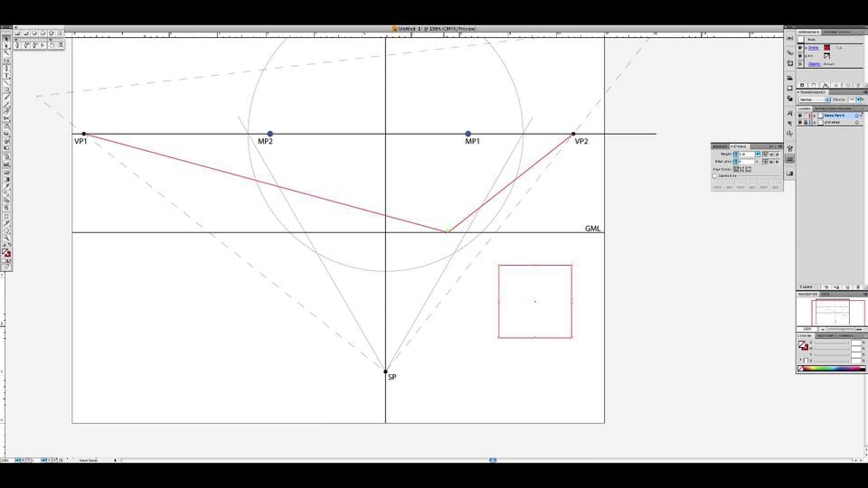Screen dimensions: 868x488
Task: Select the Selection arrow tool
Action: (x=6, y=38)
